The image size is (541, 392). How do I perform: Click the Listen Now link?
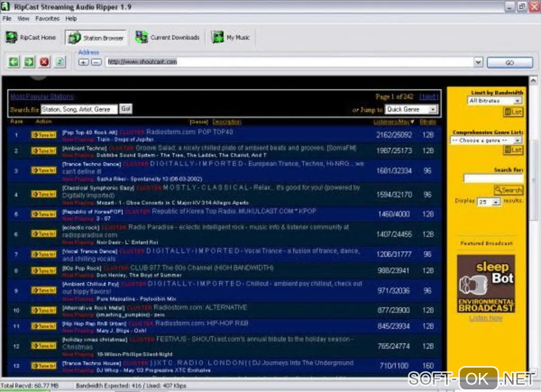click(x=486, y=318)
